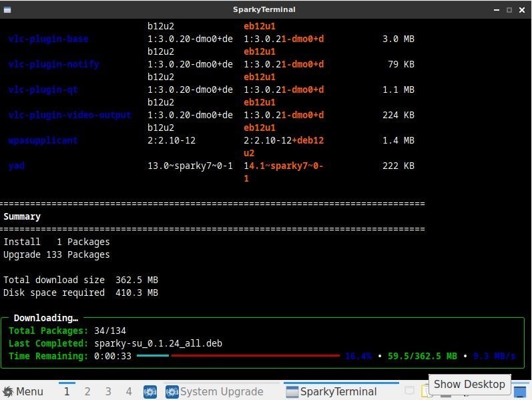This screenshot has height=400, width=532.
Task: Switch to workspace 1
Action: pos(67,391)
